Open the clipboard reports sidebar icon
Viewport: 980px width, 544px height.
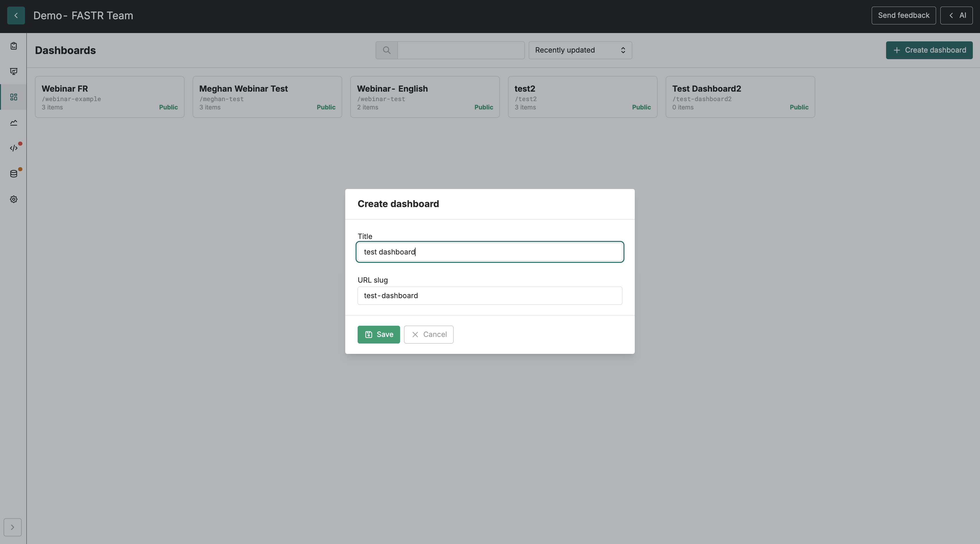pyautogui.click(x=14, y=46)
